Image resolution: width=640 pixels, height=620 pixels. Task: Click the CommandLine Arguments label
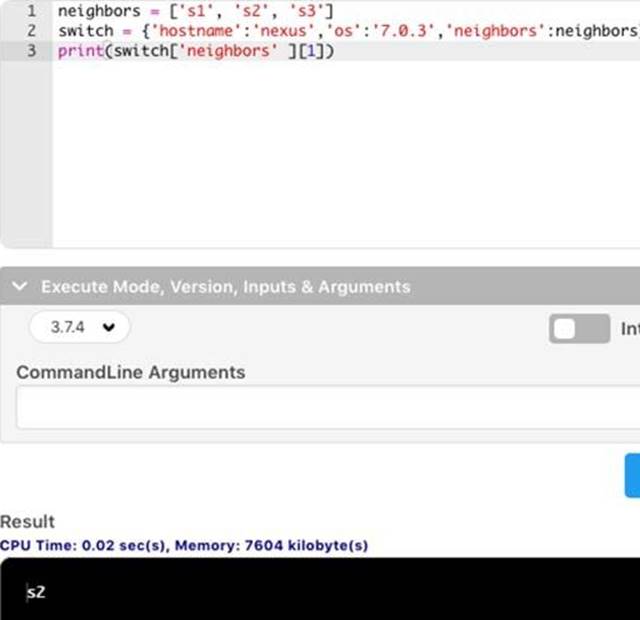[130, 372]
